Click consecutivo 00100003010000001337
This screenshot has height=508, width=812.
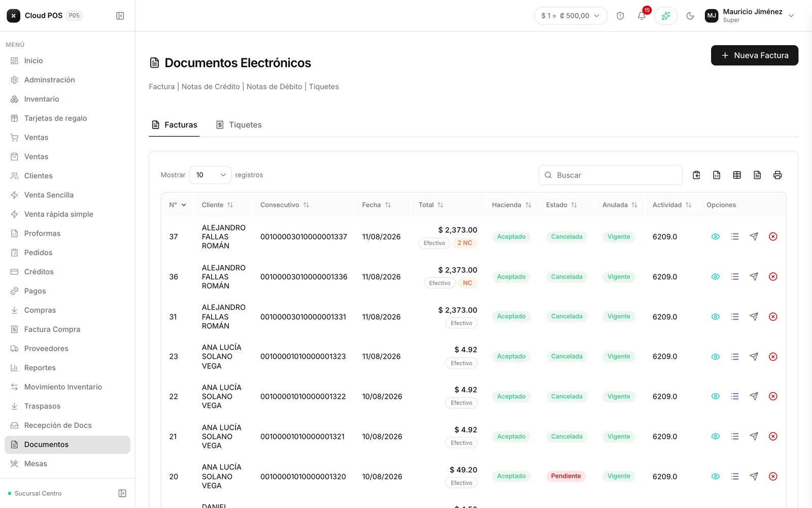click(303, 237)
